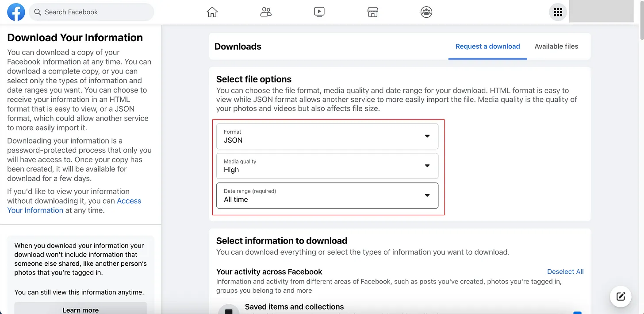Open the nine-dot menu grid icon
Image resolution: width=644 pixels, height=314 pixels.
[558, 12]
